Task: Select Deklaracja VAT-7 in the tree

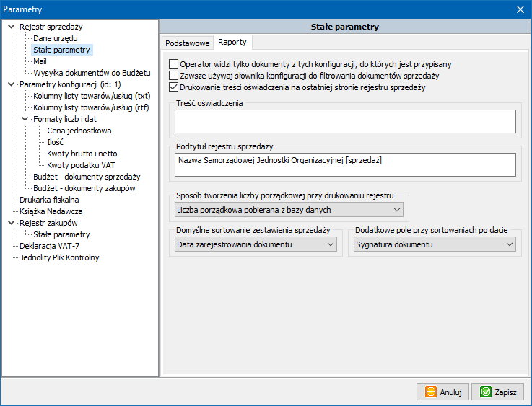Action: click(x=50, y=246)
